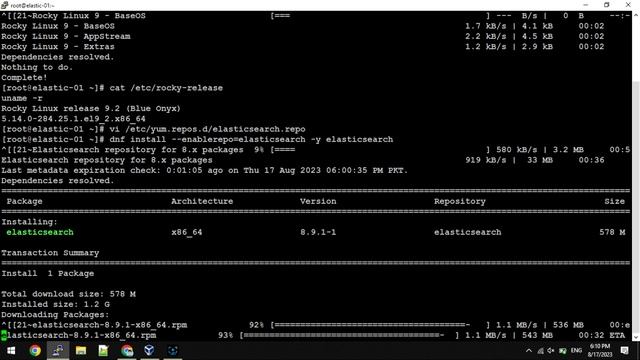Switch the ENG input language indicator
This screenshot has width=640, height=360.
coord(576,351)
